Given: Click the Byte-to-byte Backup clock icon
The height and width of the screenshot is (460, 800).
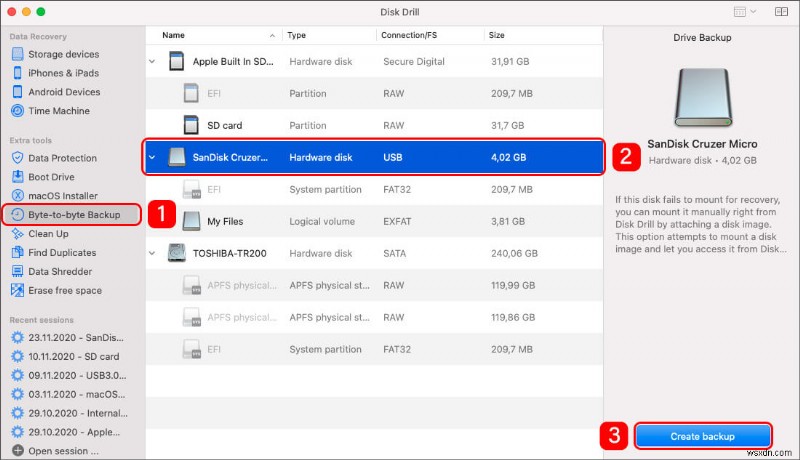Looking at the screenshot, I should point(17,215).
